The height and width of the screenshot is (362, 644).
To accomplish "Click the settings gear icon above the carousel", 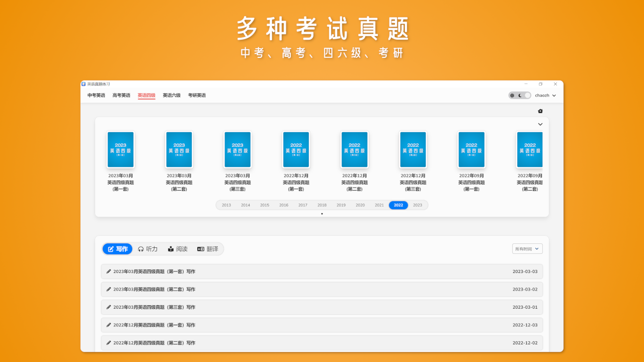I will point(539,110).
